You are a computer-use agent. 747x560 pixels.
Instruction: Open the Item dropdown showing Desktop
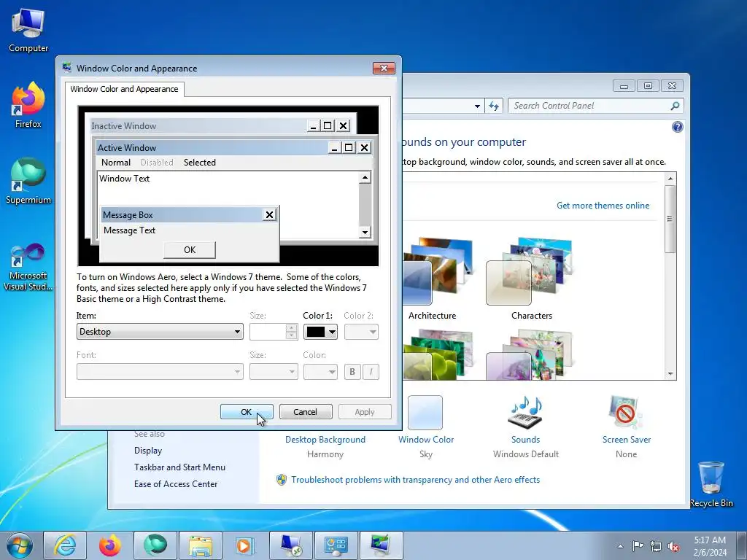pos(160,332)
